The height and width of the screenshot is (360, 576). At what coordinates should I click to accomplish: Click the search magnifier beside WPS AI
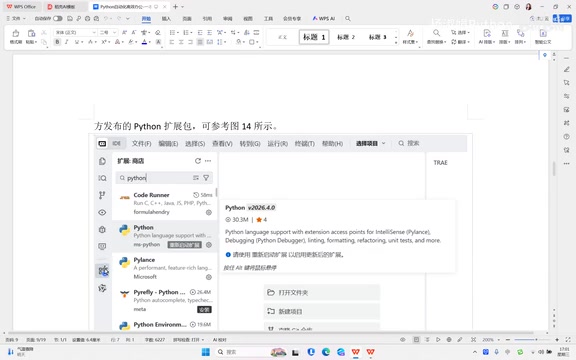pos(348,18)
